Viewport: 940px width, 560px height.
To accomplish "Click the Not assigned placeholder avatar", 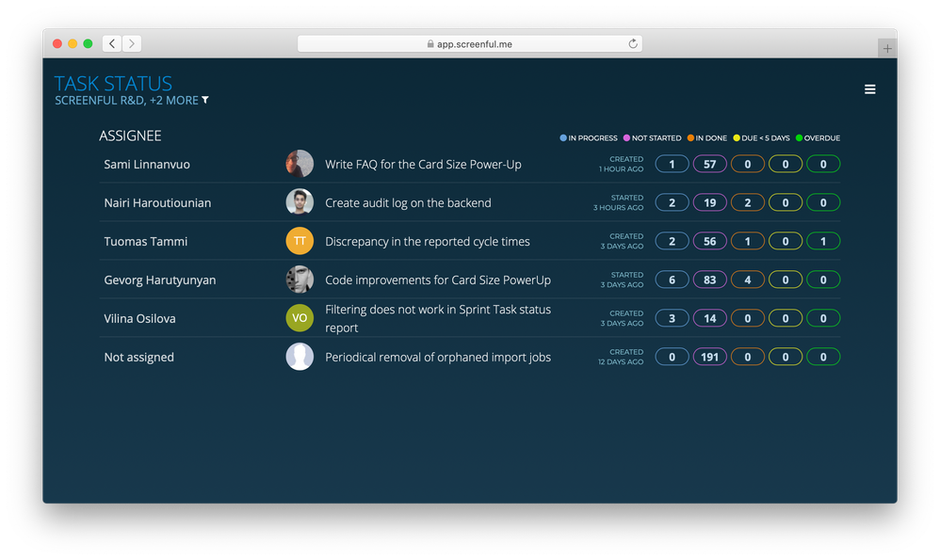I will tap(300, 357).
